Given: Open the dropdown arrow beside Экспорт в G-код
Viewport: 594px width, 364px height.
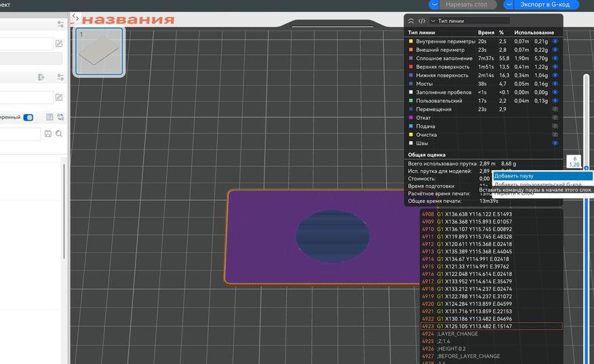Looking at the screenshot, I should (509, 4).
